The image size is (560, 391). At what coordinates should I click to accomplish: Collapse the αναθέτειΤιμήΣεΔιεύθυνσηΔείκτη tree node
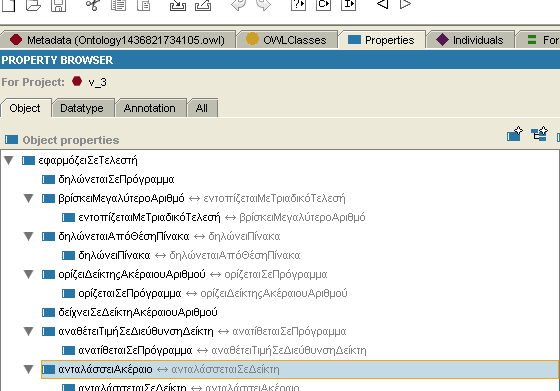(x=29, y=331)
